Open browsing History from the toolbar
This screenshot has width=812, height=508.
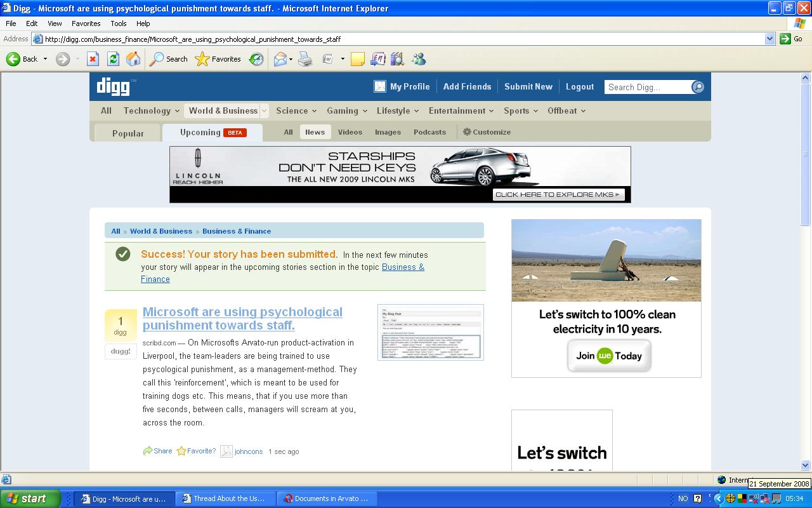coord(256,59)
